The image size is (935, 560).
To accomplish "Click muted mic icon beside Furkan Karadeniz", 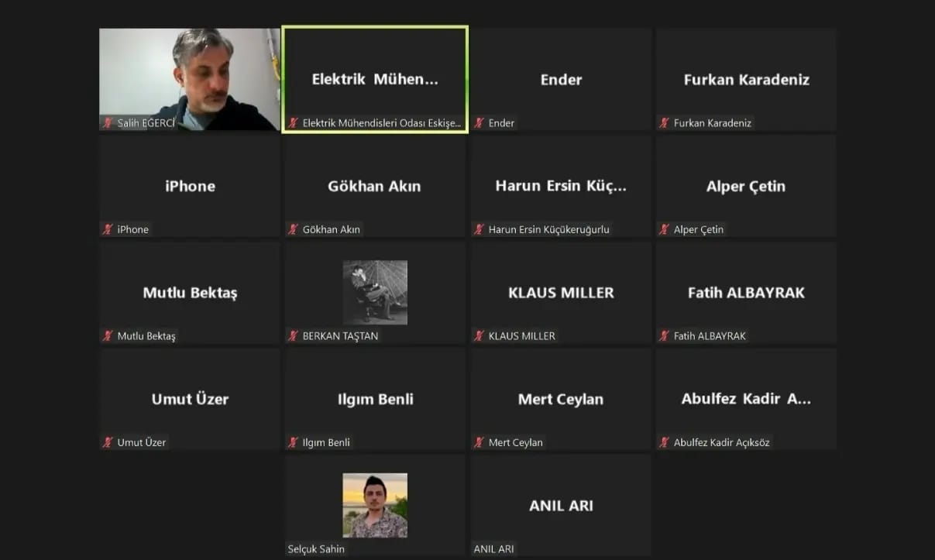I will tap(665, 123).
